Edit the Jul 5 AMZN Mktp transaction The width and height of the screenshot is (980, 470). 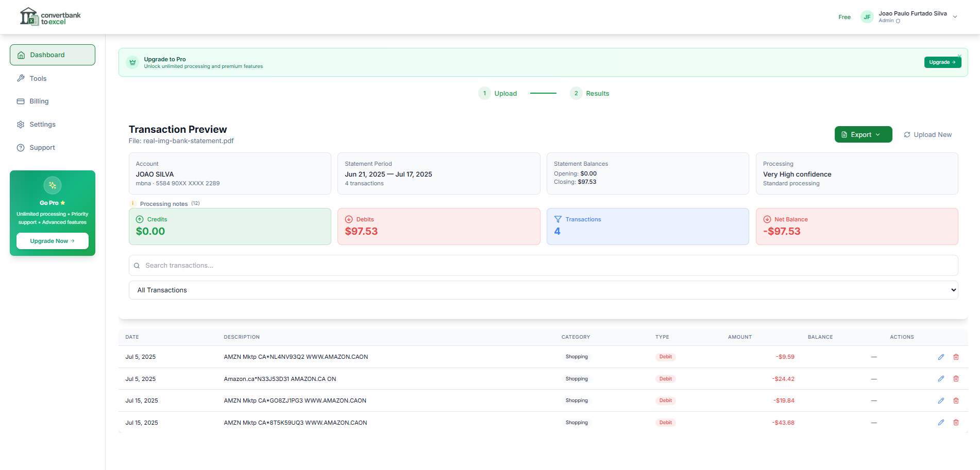pos(941,357)
